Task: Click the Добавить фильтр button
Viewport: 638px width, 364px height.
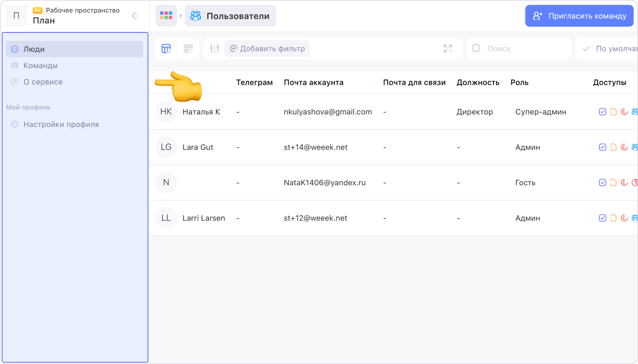Action: 267,49
